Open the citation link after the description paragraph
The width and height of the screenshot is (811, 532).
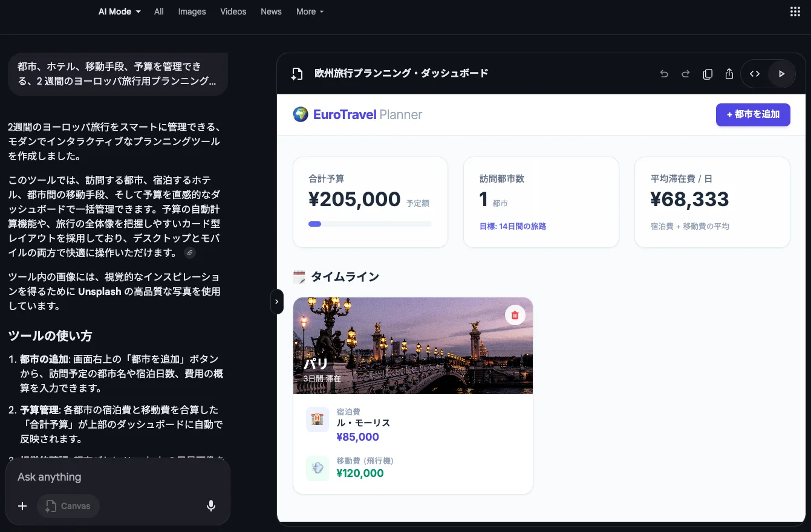pyautogui.click(x=190, y=253)
